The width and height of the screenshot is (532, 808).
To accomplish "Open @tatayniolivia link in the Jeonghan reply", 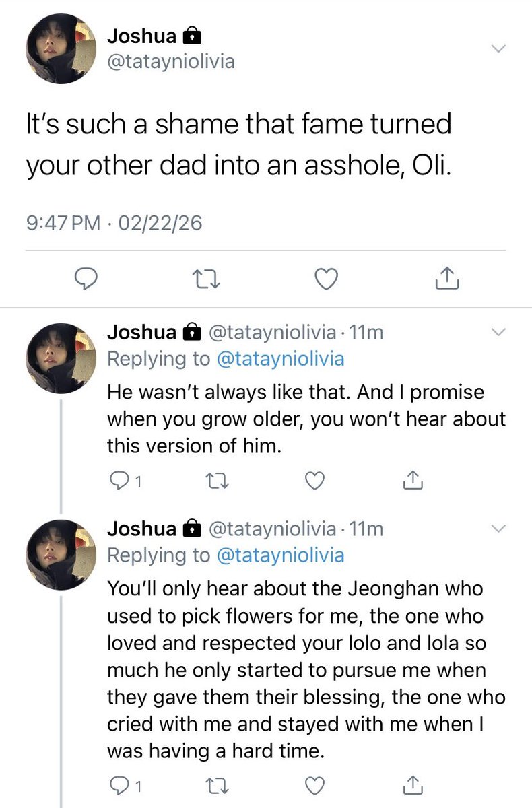I will (x=280, y=555).
